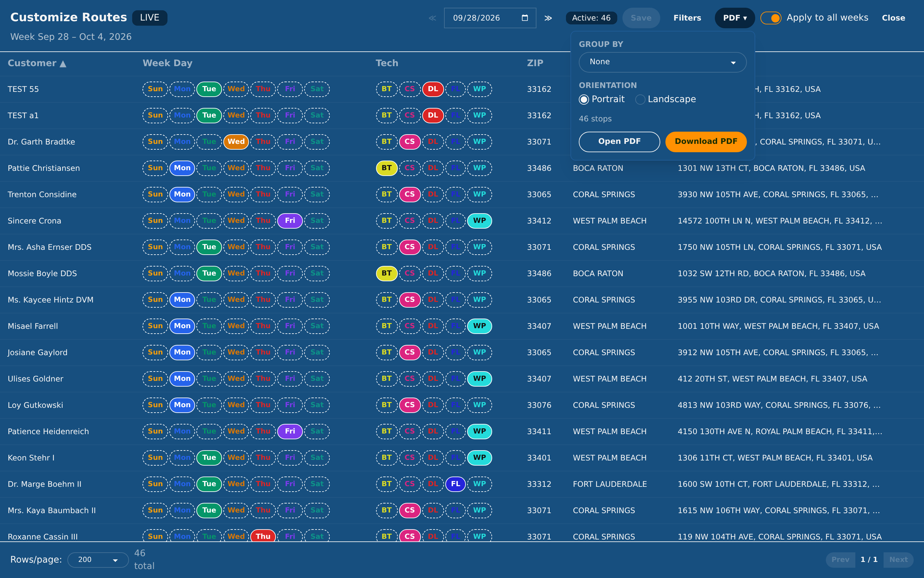
Task: Click Open PDF button
Action: (x=619, y=141)
